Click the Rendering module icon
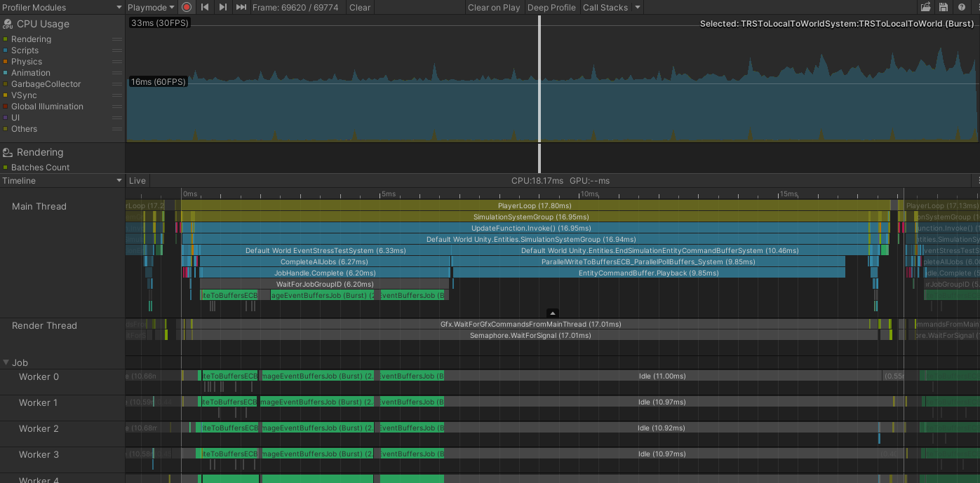Viewport: 980px width, 483px height. [8, 152]
